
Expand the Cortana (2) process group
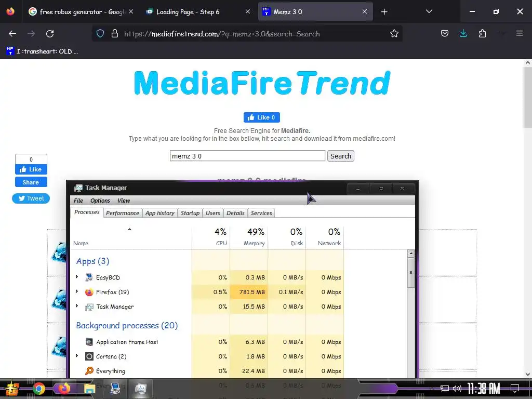coord(77,356)
